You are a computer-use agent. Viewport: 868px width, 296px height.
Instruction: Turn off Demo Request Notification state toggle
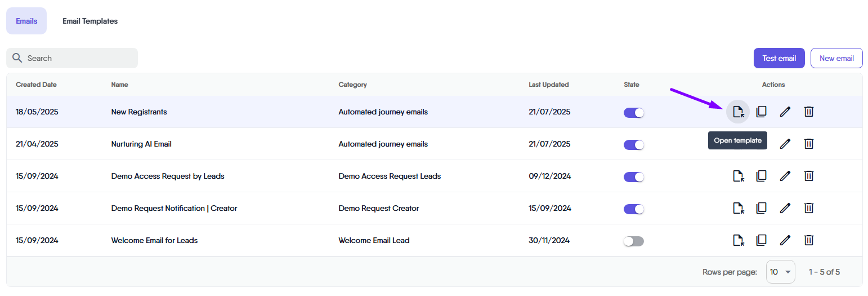tap(633, 209)
